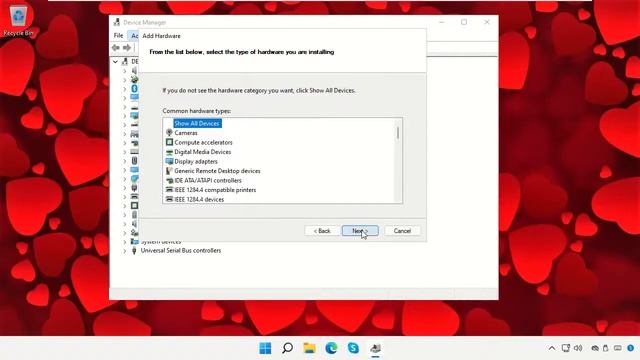Select 'IEEE 1284.4 compatible printers' entry
The width and height of the screenshot is (640, 360).
click(215, 190)
